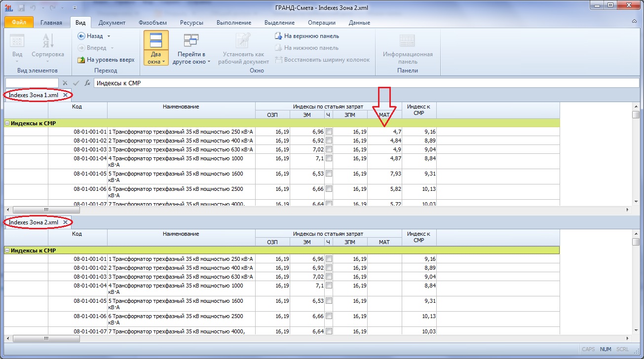Viewport: 644px width, 359px height.
Task: Close the 'Indexes Зона 1.xml' tab
Action: pos(65,95)
